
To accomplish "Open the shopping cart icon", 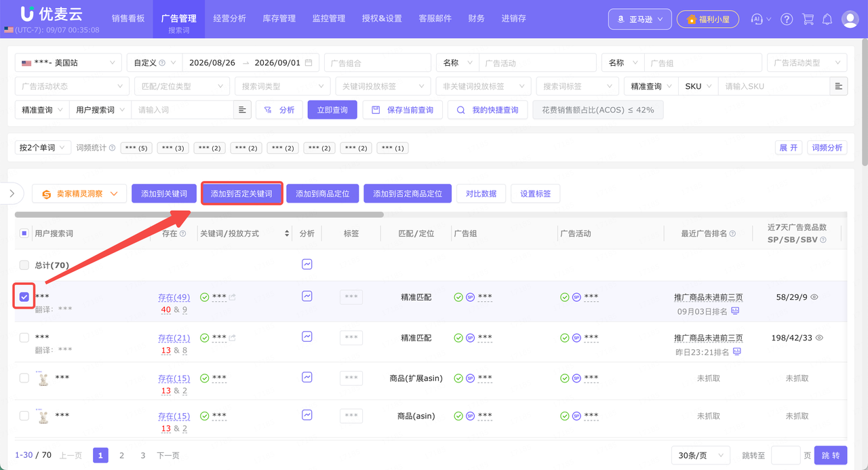I will click(x=808, y=19).
